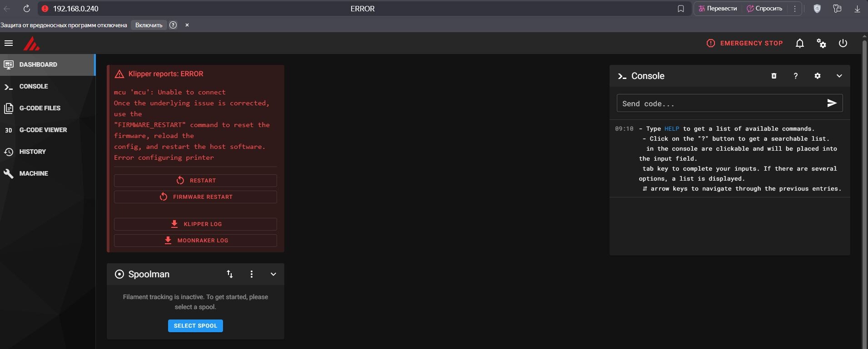Click the red Mainsail logo
The height and width of the screenshot is (349, 868).
pyautogui.click(x=31, y=44)
